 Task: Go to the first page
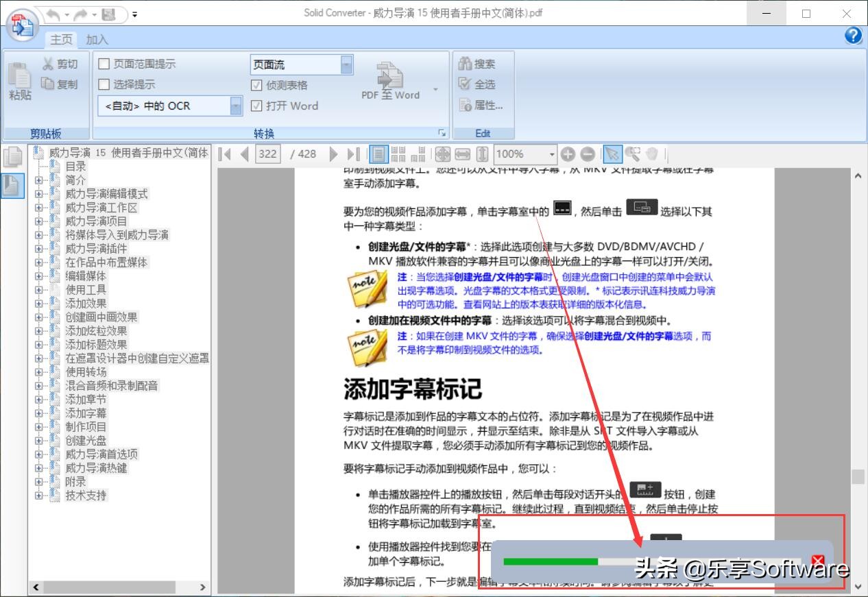tap(225, 154)
